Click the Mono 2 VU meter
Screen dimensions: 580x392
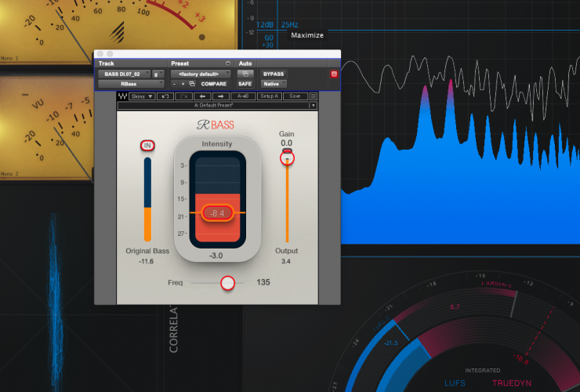pos(46,127)
